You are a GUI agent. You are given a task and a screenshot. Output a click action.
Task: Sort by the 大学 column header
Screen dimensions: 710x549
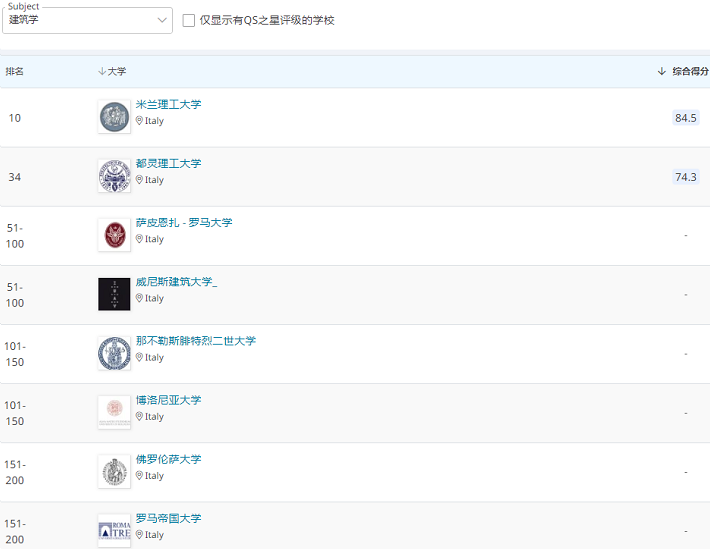[x=112, y=72]
